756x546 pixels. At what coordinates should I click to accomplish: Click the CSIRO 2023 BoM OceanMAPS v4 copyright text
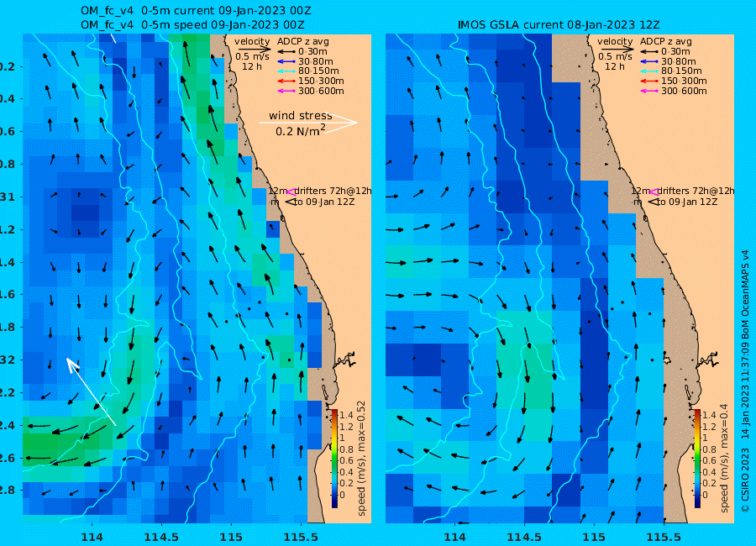[x=745, y=381]
